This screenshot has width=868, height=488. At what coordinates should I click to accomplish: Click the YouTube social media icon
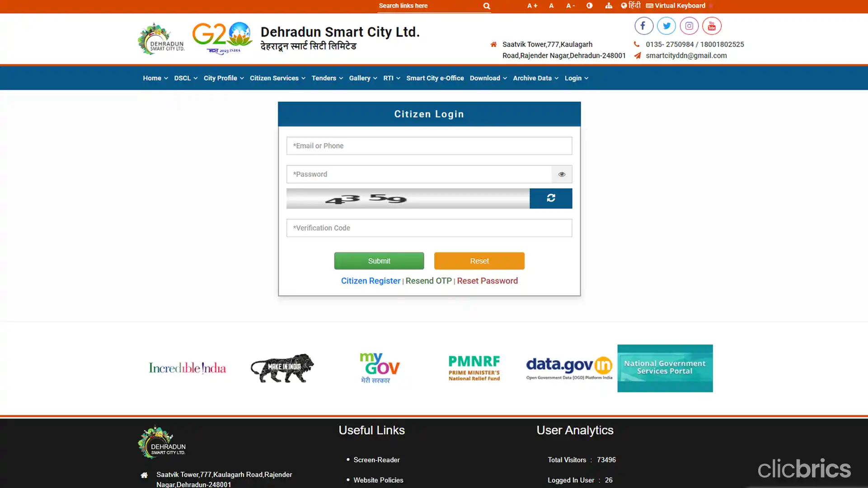[x=712, y=26]
